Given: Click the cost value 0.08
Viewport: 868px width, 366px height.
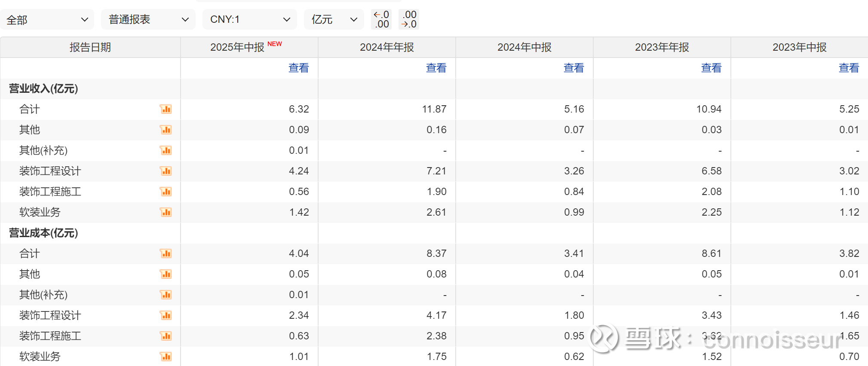Looking at the screenshot, I should click(436, 274).
